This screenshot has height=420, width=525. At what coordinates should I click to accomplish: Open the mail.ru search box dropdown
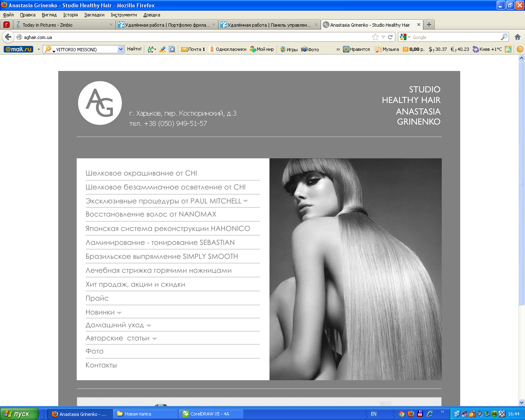tap(121, 49)
